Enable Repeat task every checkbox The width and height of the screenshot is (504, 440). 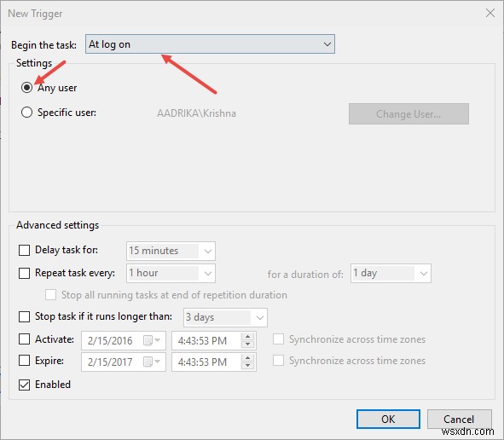click(24, 273)
